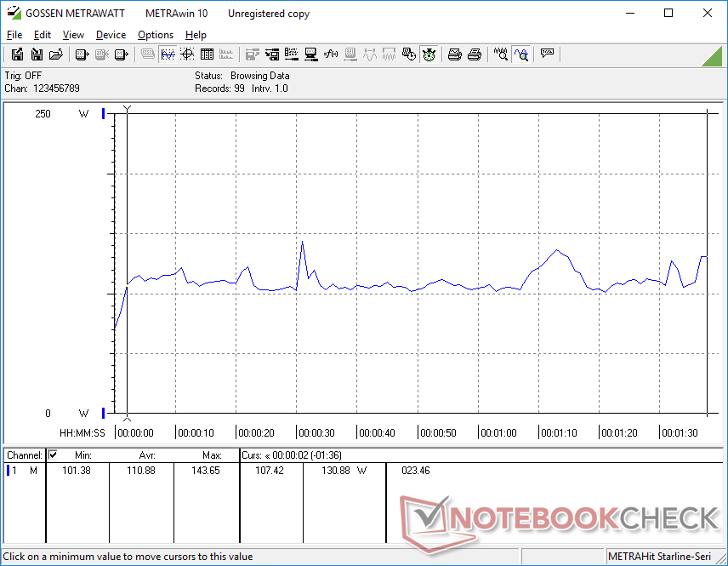Click the second cursor value 130.88
Viewport: 728px width, 566px height.
coord(336,471)
